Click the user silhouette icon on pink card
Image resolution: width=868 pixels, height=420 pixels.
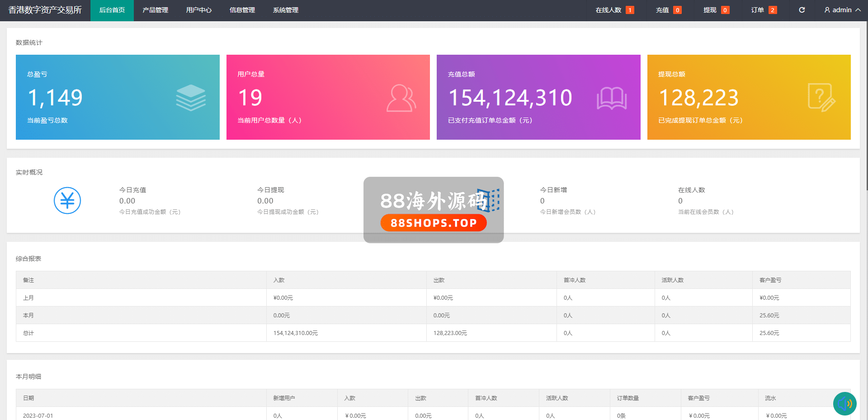(x=401, y=98)
